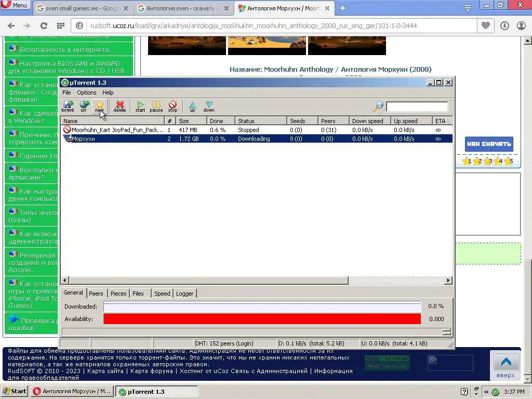532x399 pixels.
Task: Switch to the Pieces tab
Action: point(118,294)
